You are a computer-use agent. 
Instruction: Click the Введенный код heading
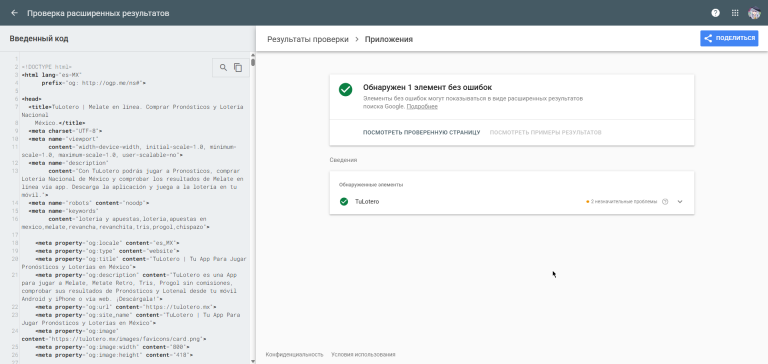coord(39,39)
